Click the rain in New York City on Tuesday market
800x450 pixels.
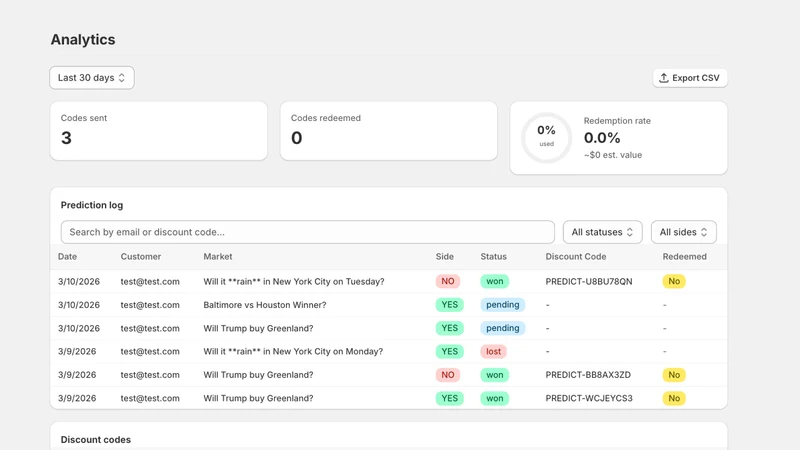294,282
